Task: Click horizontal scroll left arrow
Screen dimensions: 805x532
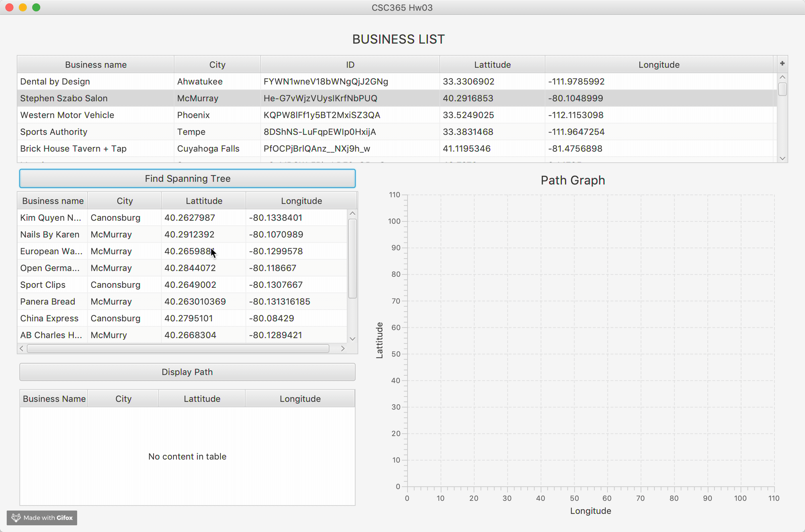Action: (22, 349)
